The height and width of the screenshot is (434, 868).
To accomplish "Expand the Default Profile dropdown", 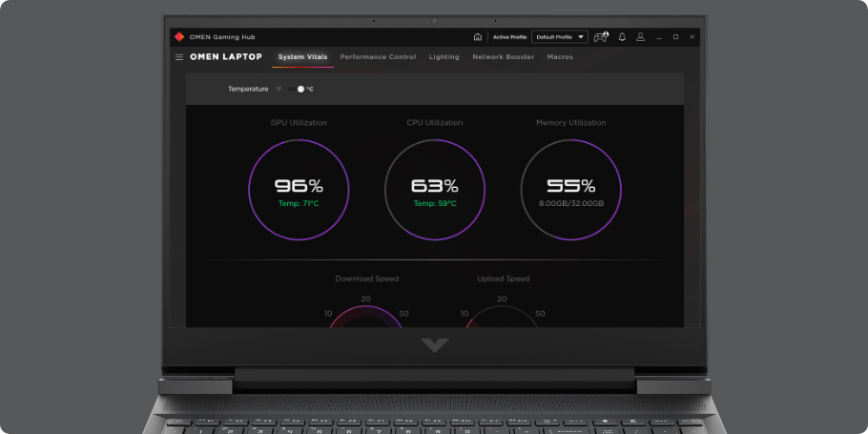I will pos(560,37).
